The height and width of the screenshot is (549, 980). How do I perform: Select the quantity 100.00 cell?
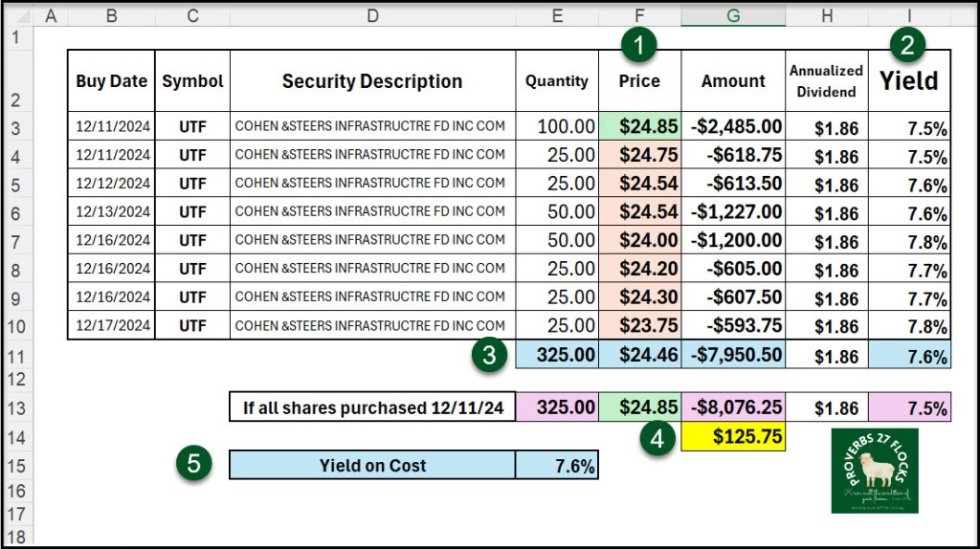[x=557, y=126]
